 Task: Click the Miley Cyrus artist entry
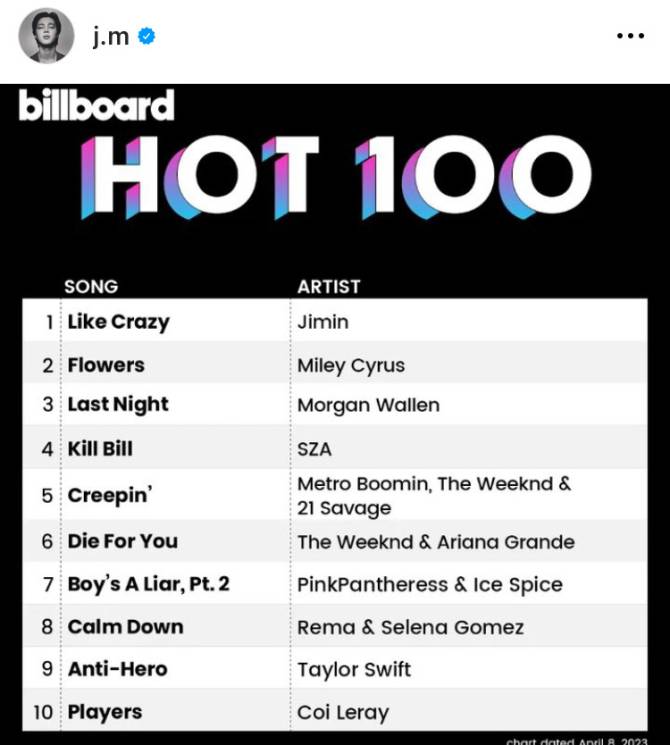pos(351,366)
